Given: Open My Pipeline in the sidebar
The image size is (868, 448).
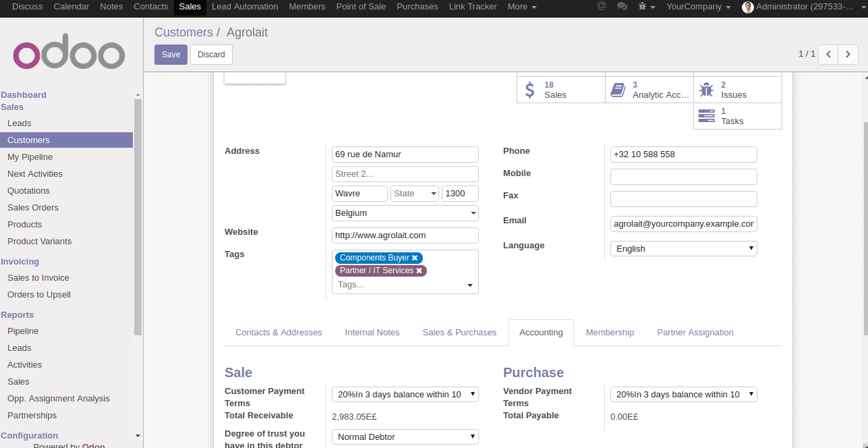Looking at the screenshot, I should tap(30, 157).
